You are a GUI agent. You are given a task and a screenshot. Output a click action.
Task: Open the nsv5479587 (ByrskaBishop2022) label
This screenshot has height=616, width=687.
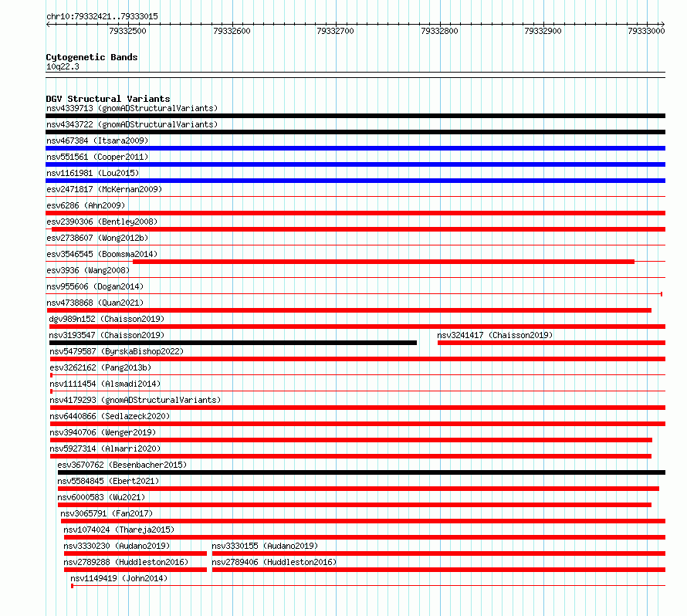[117, 351]
